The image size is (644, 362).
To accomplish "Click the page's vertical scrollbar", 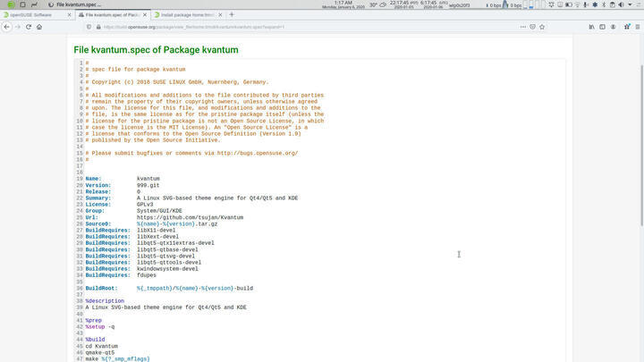I will click(641, 146).
